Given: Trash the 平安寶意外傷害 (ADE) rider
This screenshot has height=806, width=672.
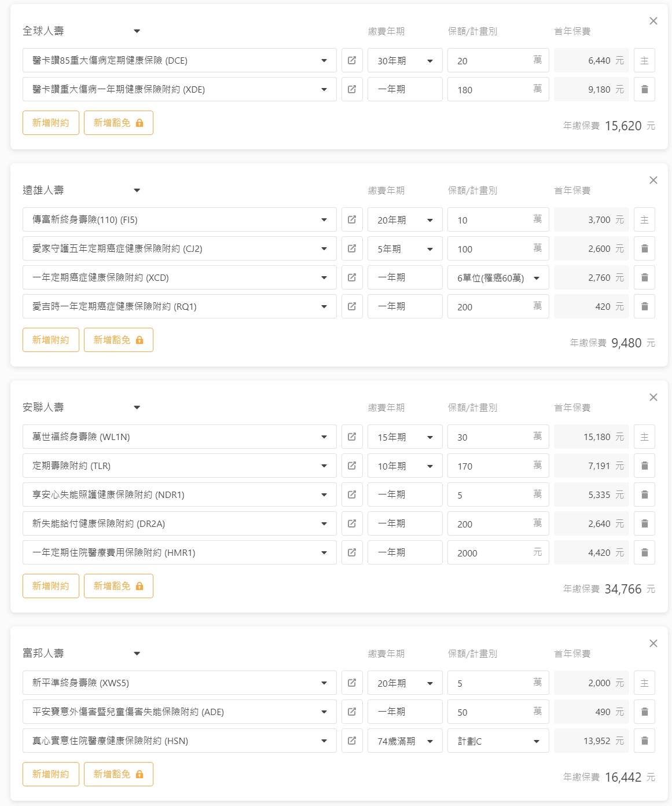Looking at the screenshot, I should (x=644, y=712).
